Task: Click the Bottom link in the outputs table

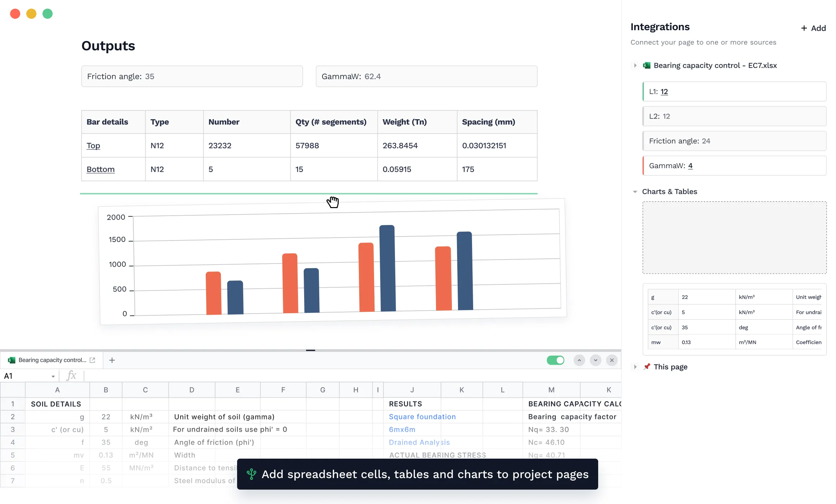Action: point(100,169)
